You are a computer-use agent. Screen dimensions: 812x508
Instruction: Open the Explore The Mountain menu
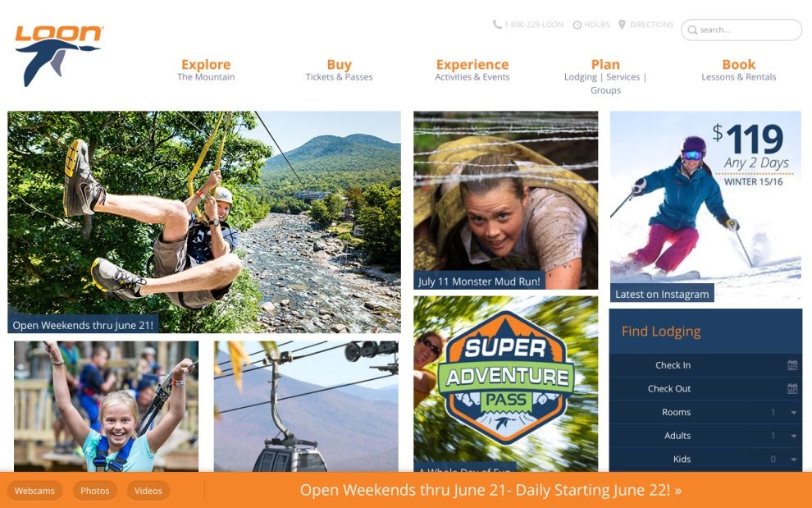pos(206,70)
